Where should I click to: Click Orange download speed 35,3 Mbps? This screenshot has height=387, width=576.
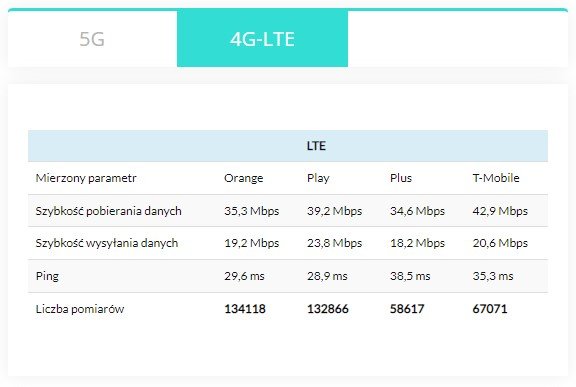pyautogui.click(x=252, y=211)
